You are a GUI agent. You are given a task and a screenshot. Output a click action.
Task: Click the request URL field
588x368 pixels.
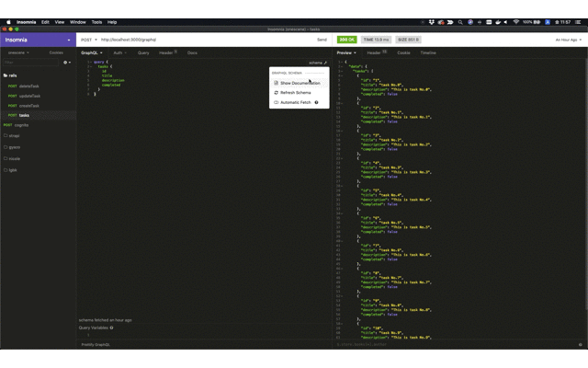pyautogui.click(x=202, y=40)
